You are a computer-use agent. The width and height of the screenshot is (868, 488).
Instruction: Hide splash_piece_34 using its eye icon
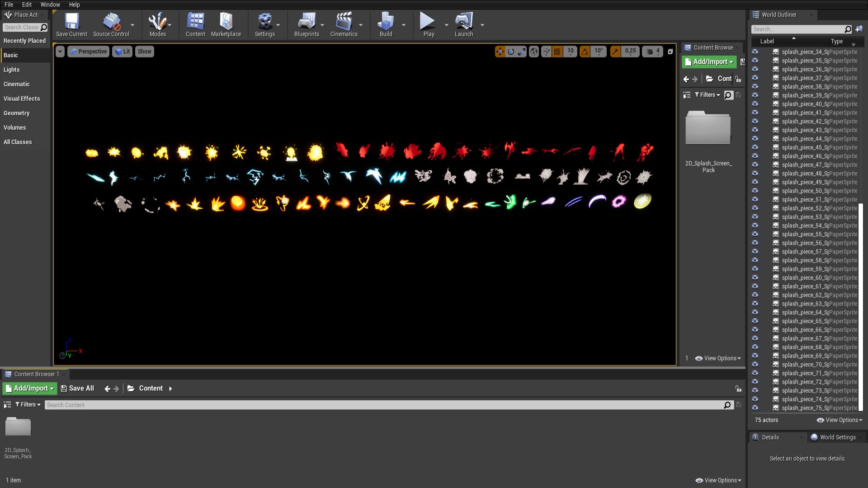click(755, 52)
